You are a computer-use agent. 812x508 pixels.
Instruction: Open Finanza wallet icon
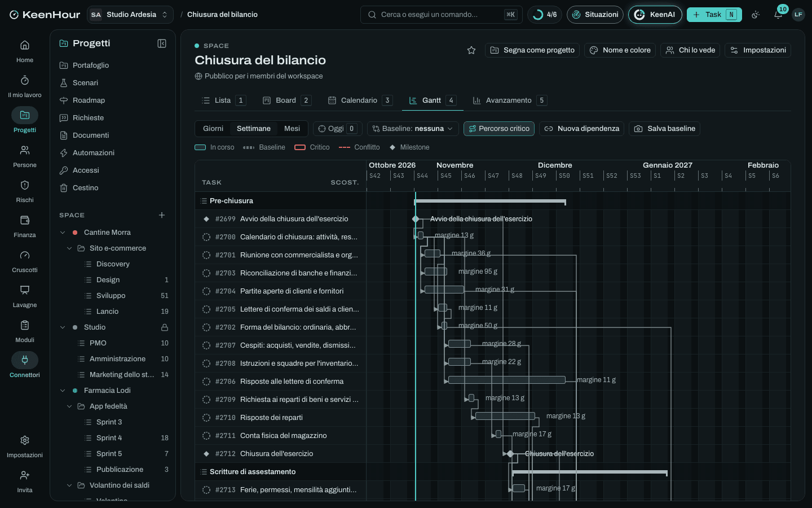click(x=25, y=220)
